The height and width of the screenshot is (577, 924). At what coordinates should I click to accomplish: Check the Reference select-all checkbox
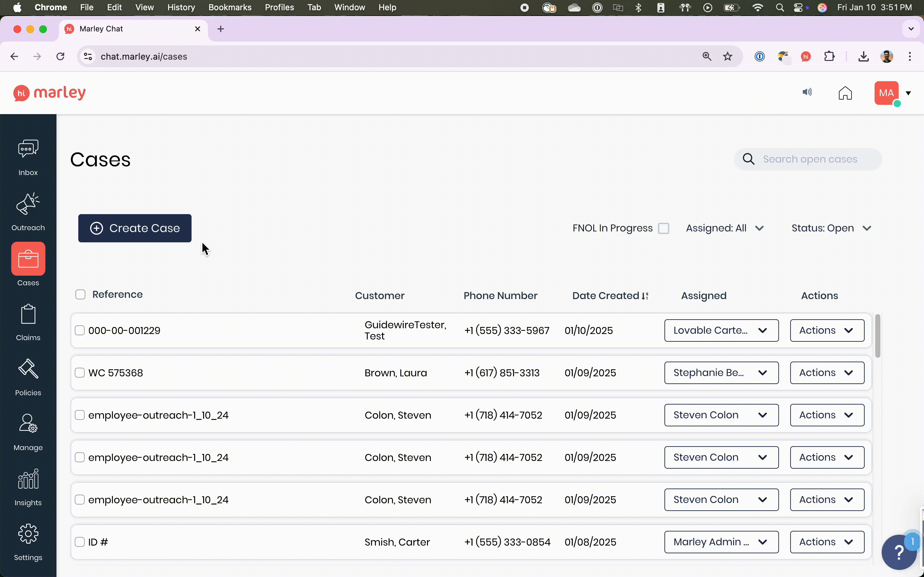(x=80, y=294)
